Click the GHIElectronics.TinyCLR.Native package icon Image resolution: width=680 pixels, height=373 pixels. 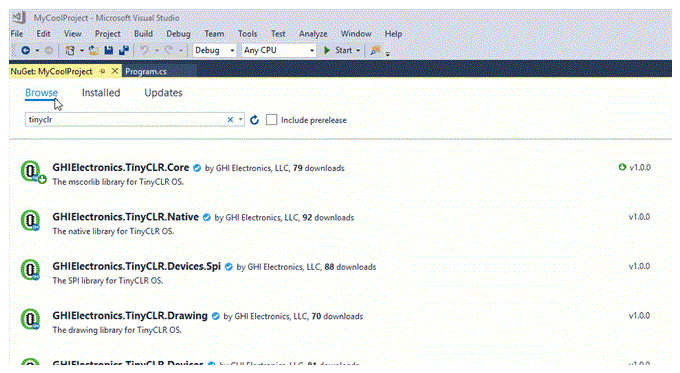pyautogui.click(x=30, y=220)
